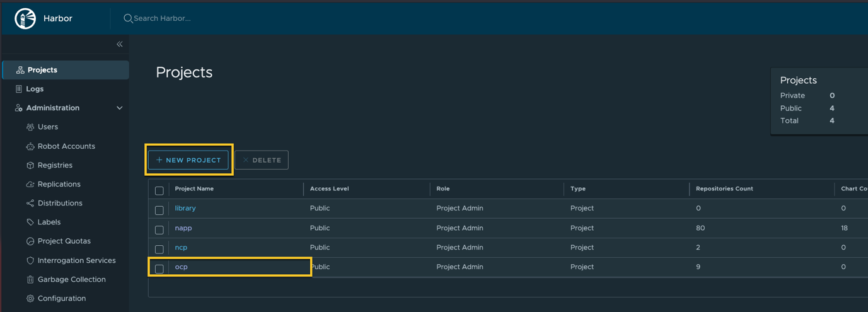Viewport: 868px width, 312px height.
Task: Open Robot Accounts admin page
Action: click(x=66, y=146)
